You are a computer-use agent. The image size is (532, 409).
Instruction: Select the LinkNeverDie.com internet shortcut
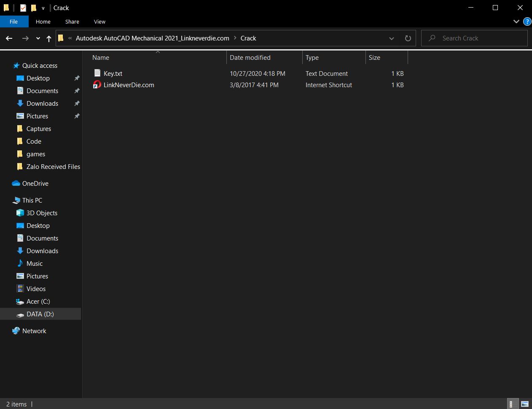(x=129, y=85)
